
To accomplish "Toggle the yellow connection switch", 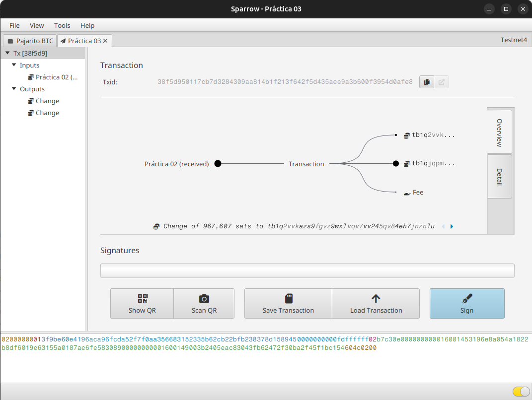I will 521,392.
